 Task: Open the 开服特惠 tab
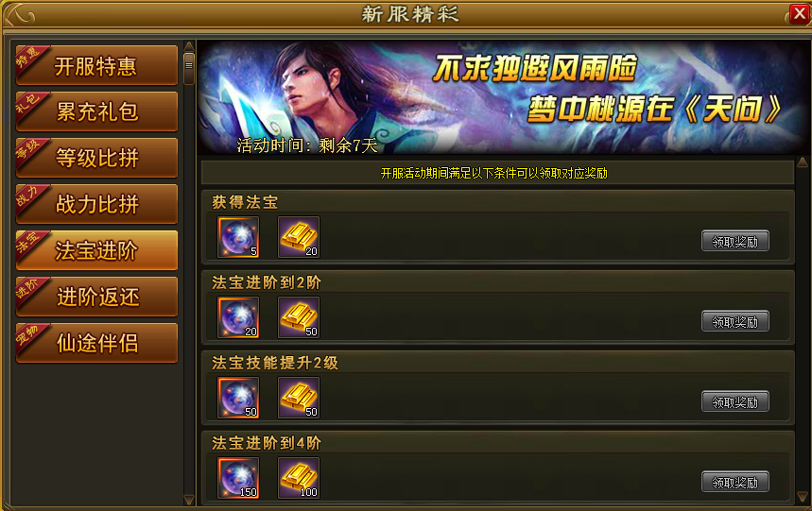tap(96, 65)
